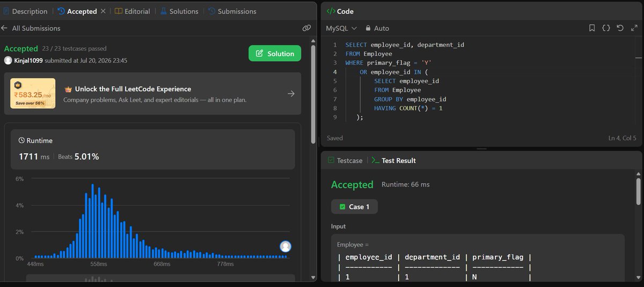Click the checkbox icon beside Testcase
This screenshot has height=287, width=644.
[331, 160]
